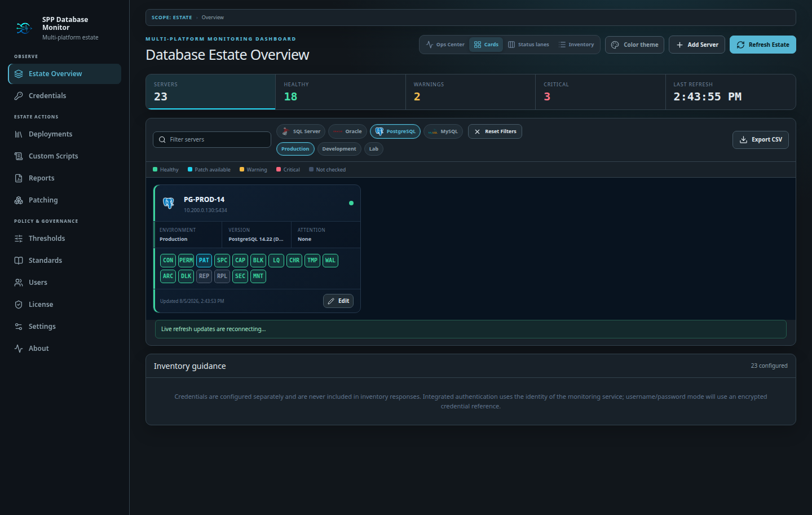Screen dimensions: 812x515
Task: Click the CAP check badge
Action: tap(240, 261)
